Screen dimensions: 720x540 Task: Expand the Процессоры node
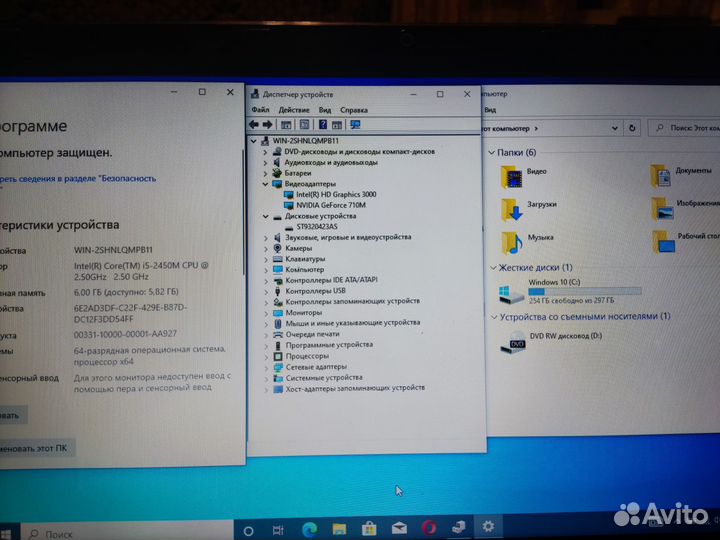click(266, 356)
